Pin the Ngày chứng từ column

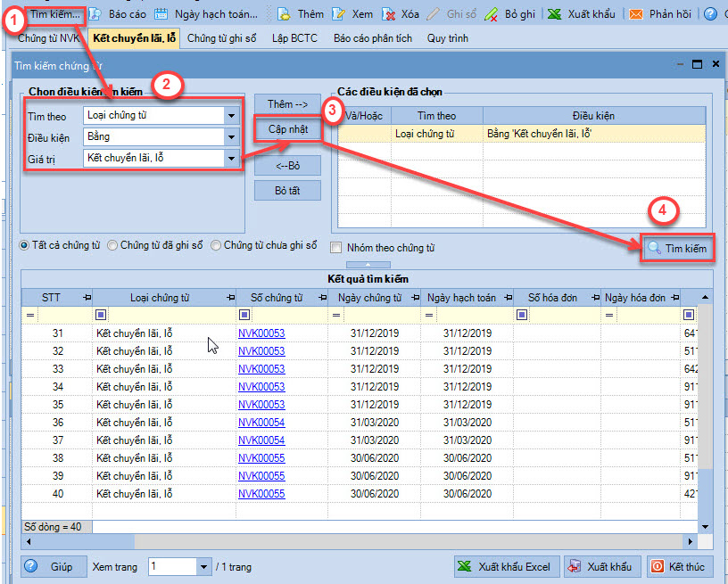click(415, 297)
